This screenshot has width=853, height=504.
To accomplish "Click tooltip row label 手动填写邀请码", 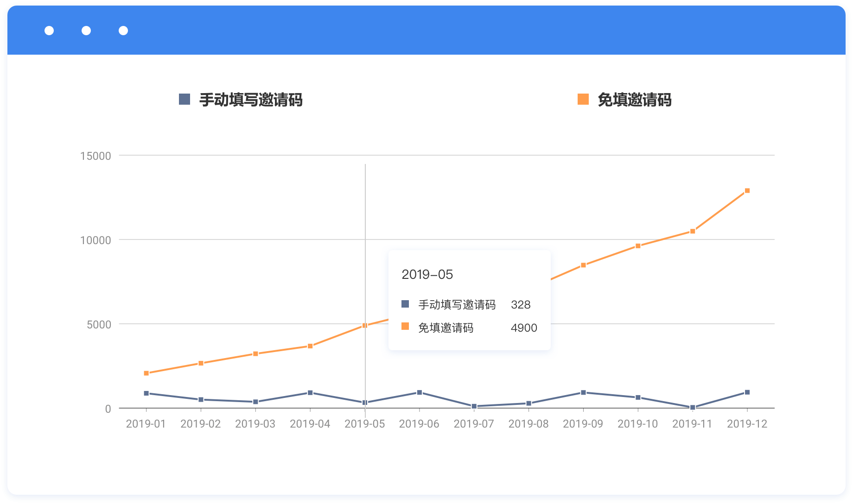I will 457,305.
